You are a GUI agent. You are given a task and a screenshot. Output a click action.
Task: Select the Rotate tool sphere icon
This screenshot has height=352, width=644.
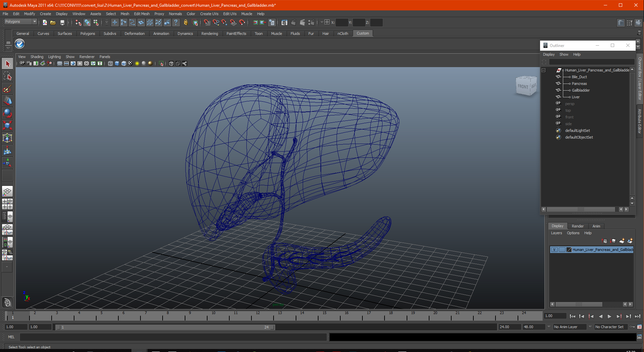click(x=7, y=113)
